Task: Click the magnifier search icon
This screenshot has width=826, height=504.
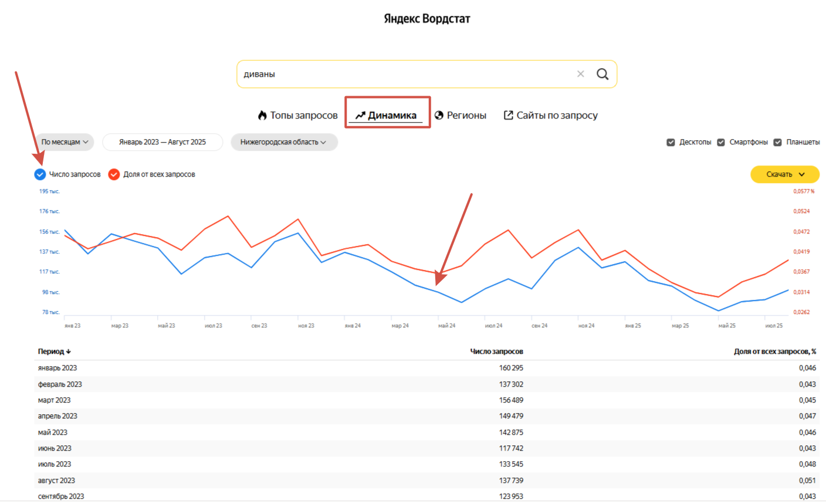Action: pos(602,74)
